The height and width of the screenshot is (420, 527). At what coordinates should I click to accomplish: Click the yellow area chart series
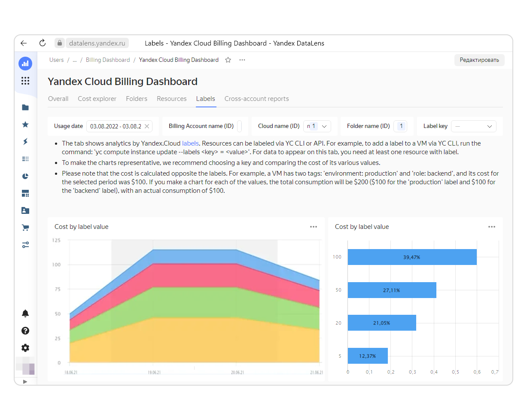(195, 340)
